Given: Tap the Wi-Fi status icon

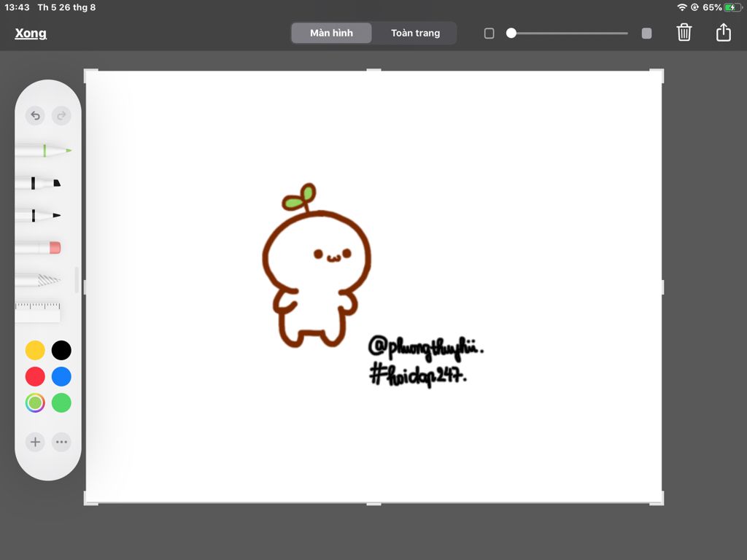Looking at the screenshot, I should point(682,7).
